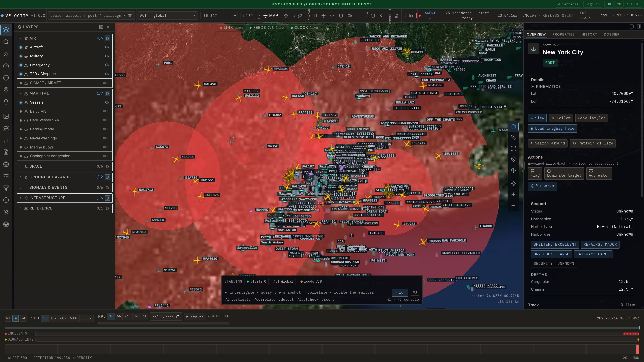Click the map zoom in plus
Screen dimensions: 644x362
(513, 194)
